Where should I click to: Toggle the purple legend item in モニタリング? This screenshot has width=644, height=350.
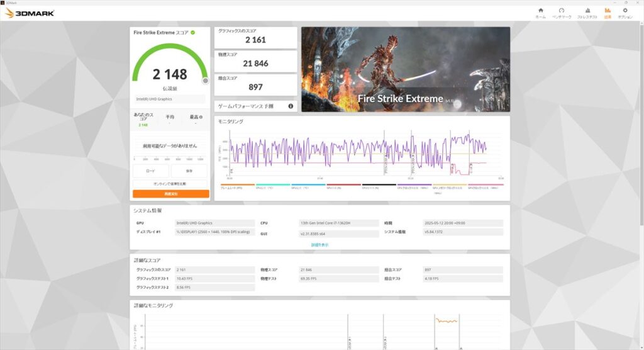coord(414,186)
